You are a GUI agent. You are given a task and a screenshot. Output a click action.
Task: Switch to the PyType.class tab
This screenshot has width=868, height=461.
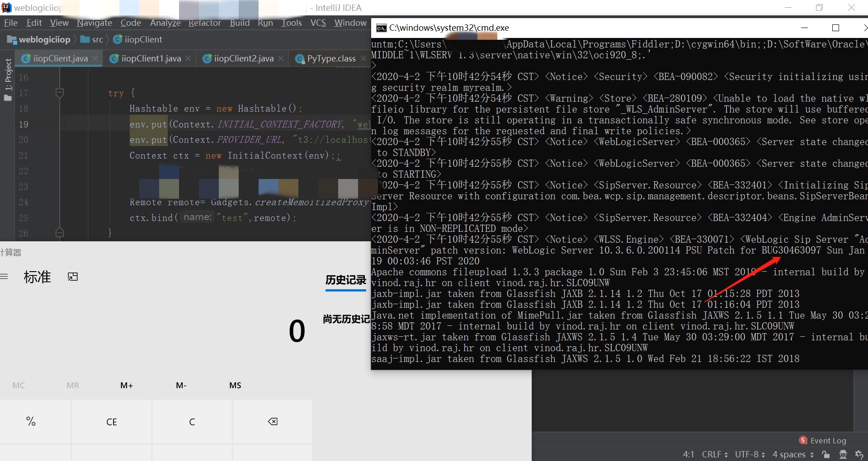[x=331, y=58]
